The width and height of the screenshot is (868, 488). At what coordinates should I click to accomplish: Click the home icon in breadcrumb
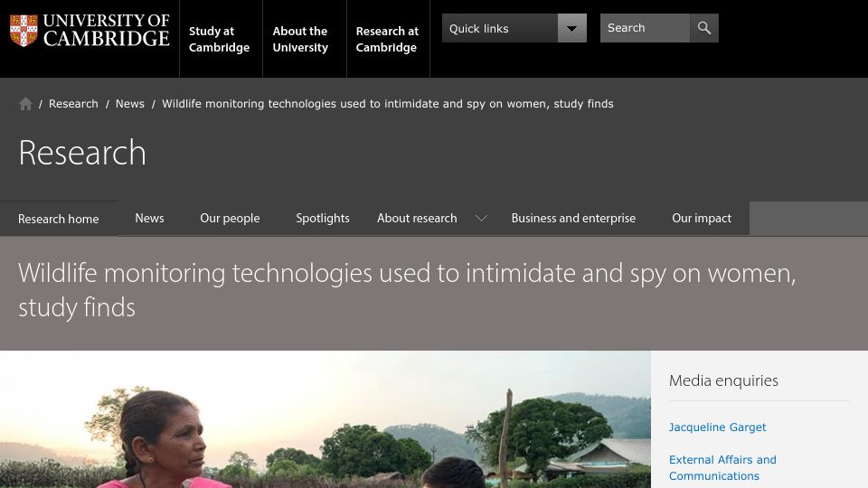click(x=25, y=104)
